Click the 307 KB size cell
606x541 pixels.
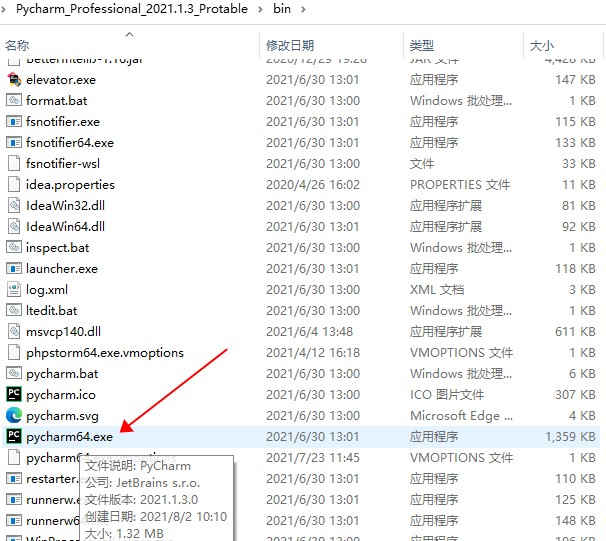(575, 395)
